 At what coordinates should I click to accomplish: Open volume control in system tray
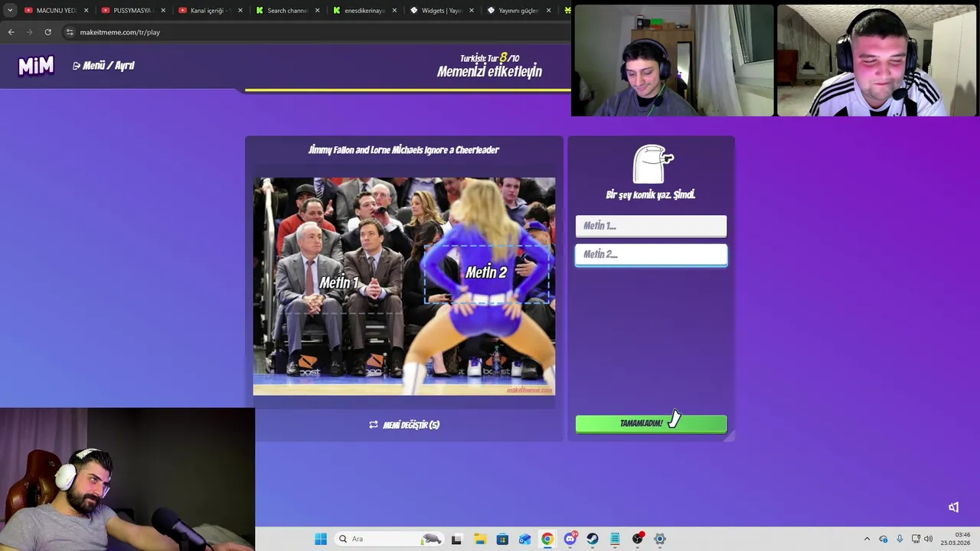pyautogui.click(x=929, y=539)
